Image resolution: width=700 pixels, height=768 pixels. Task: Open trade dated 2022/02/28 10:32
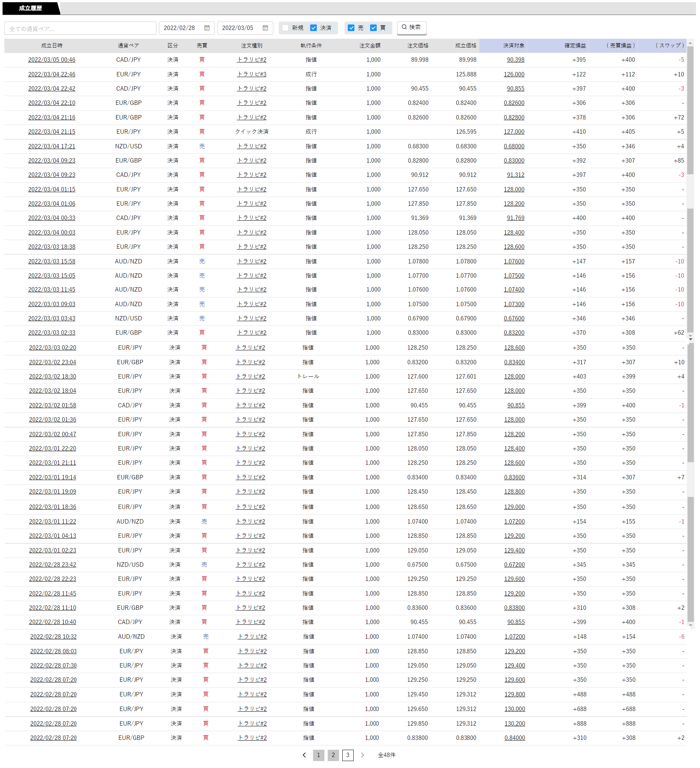(53, 636)
